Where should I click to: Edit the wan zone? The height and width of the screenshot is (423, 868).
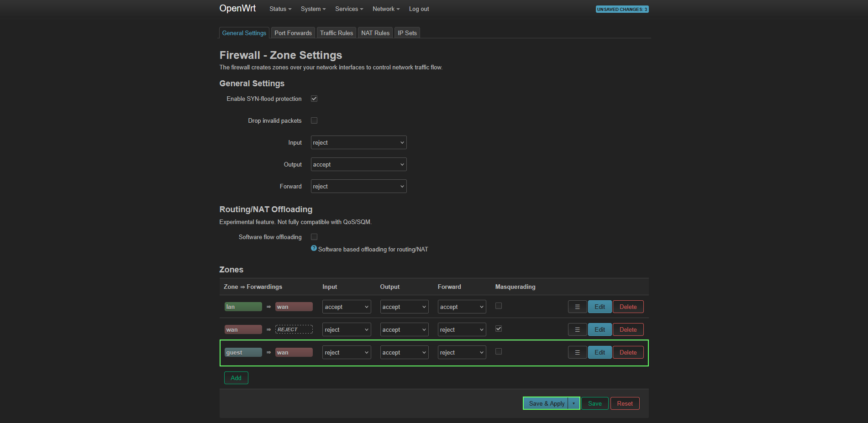pyautogui.click(x=600, y=329)
